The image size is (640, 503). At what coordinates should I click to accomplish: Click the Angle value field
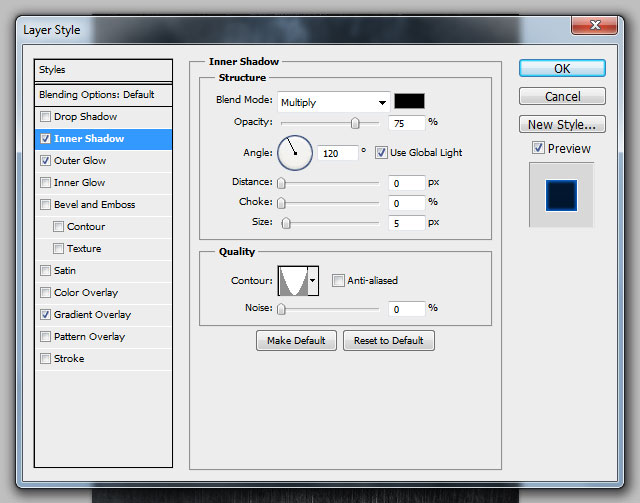tap(338, 154)
